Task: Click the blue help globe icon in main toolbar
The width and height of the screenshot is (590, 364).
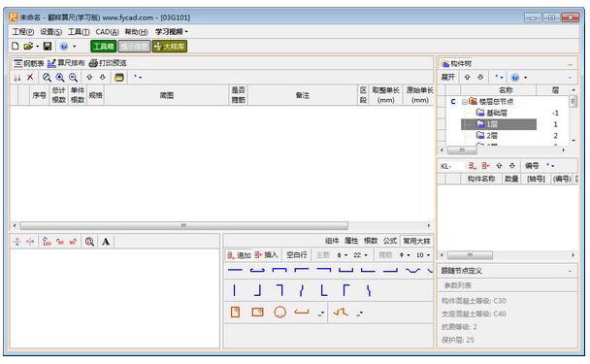Action: click(64, 47)
